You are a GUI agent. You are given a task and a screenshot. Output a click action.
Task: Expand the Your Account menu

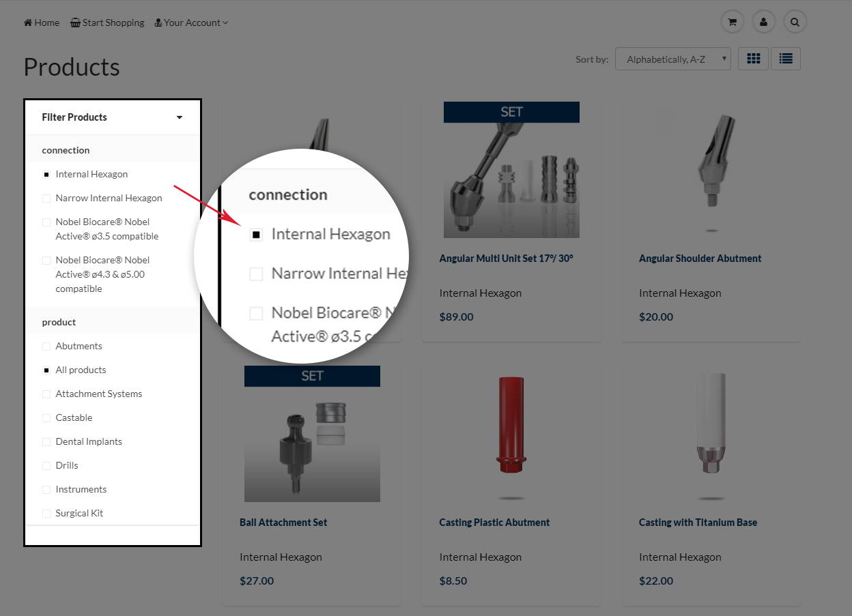point(191,23)
